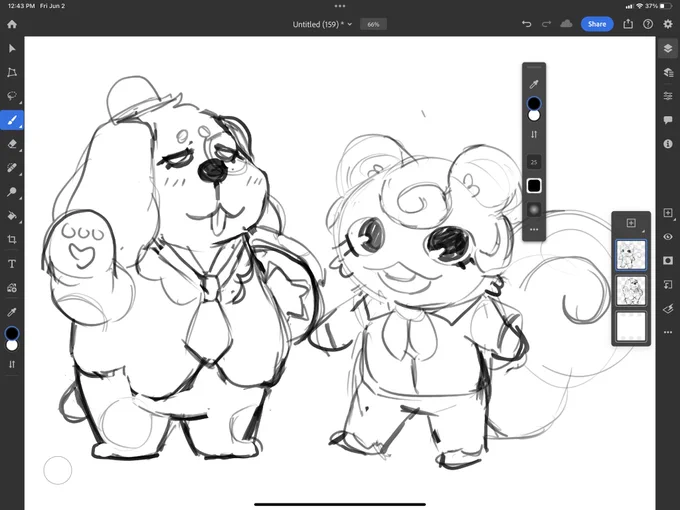This screenshot has height=510, width=680.
Task: Tap the battery indicator in status bar
Action: click(666, 6)
